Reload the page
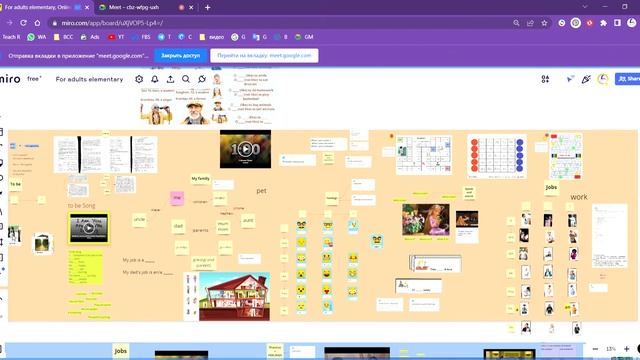 pyautogui.click(x=23, y=23)
